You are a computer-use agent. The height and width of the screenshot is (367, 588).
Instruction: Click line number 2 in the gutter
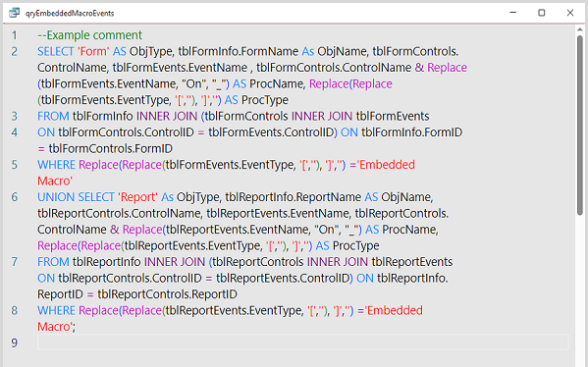(x=15, y=51)
